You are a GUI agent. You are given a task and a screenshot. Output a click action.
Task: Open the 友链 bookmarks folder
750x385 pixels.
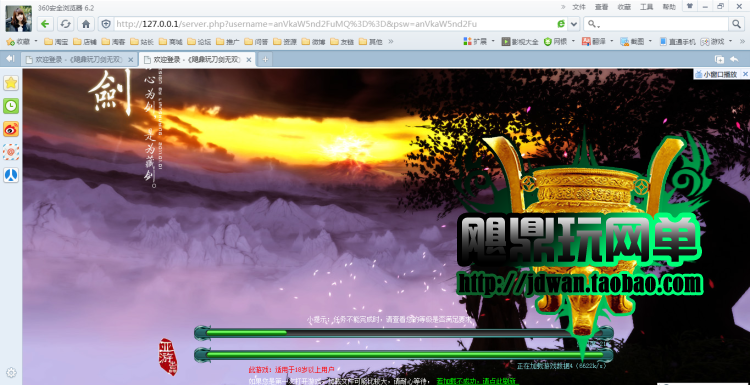(342, 42)
